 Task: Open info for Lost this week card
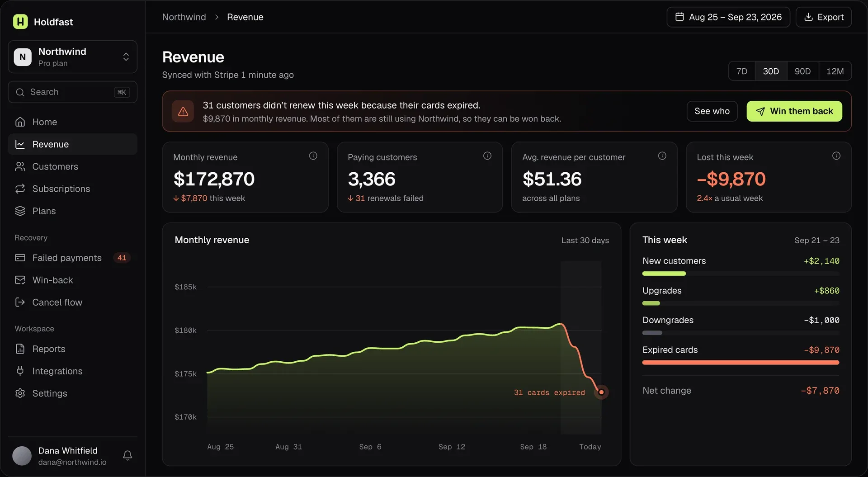click(x=836, y=156)
